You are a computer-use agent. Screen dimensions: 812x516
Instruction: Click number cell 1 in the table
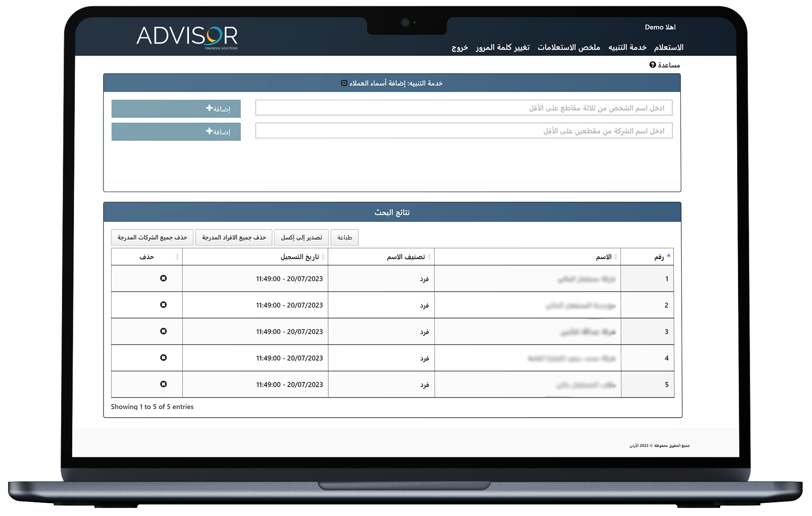click(647, 279)
